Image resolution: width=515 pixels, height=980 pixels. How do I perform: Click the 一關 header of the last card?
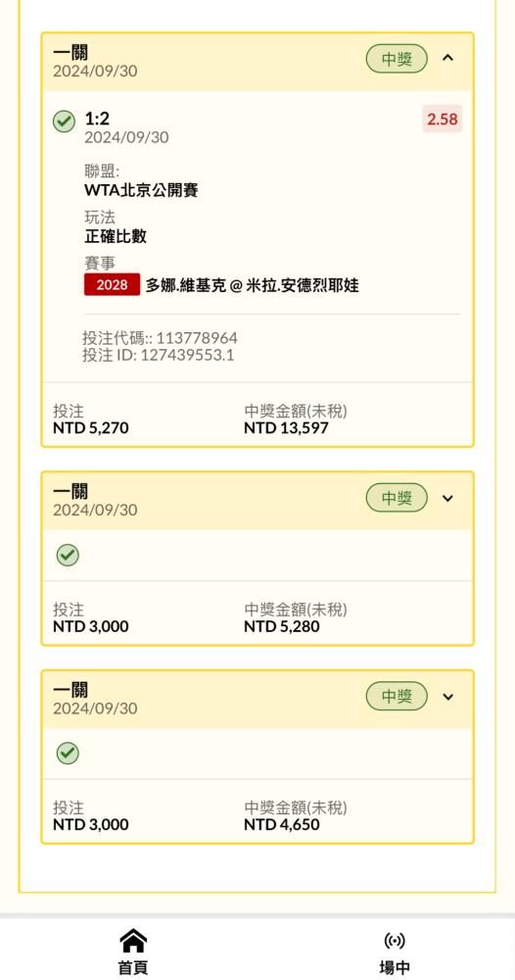pos(70,689)
